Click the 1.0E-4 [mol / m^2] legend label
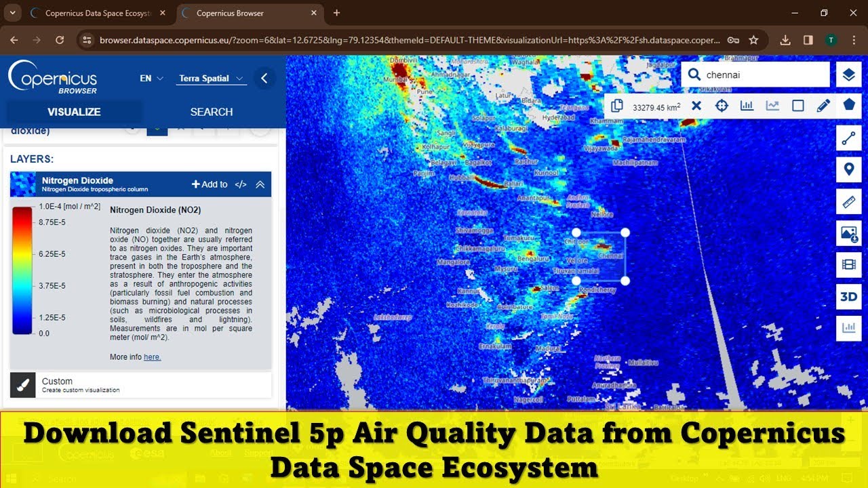868x488 pixels. click(x=69, y=207)
